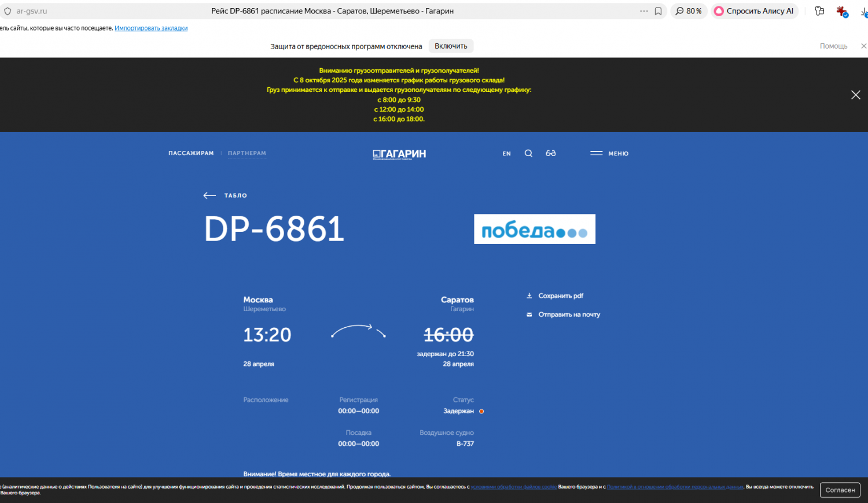This screenshot has width=868, height=503.
Task: Click the back arrow next to ТАБЛО
Action: 209,195
